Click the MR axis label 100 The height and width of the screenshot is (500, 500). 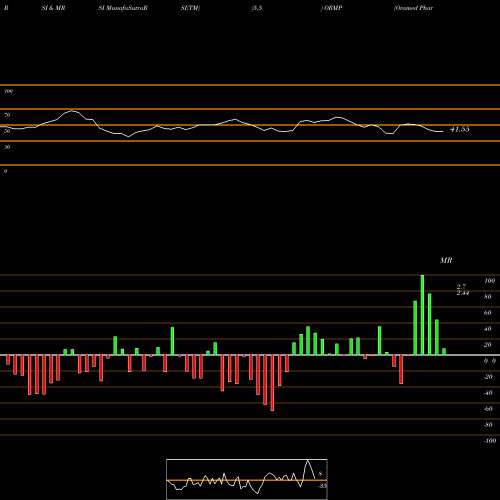tap(489, 281)
